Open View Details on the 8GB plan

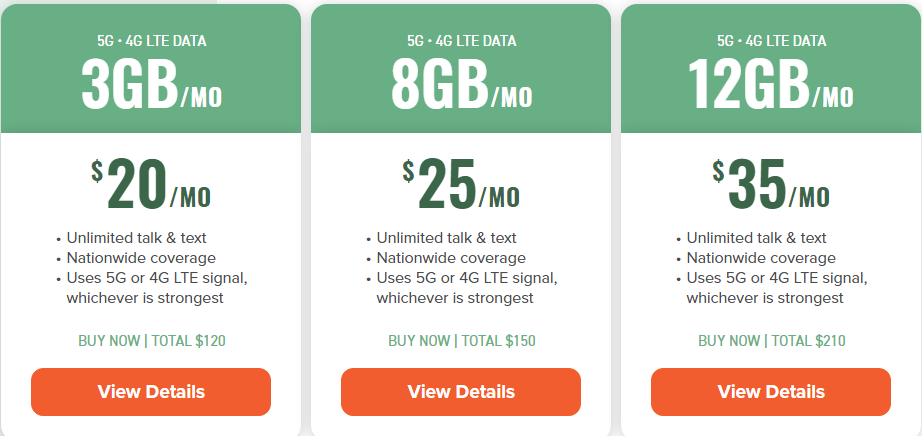coord(461,391)
